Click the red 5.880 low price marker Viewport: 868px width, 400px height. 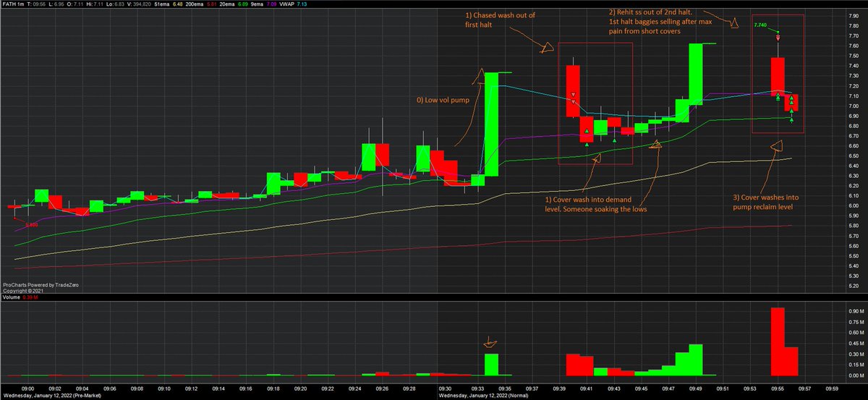31,224
